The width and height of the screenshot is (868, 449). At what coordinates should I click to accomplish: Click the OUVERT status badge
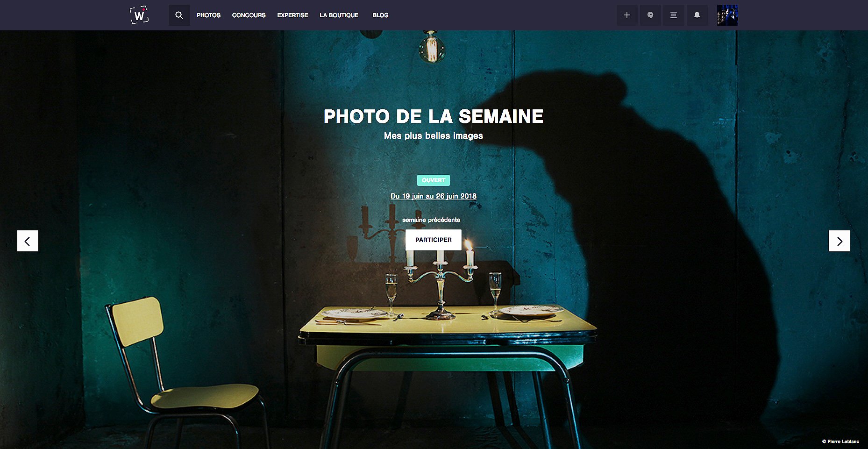pos(434,180)
